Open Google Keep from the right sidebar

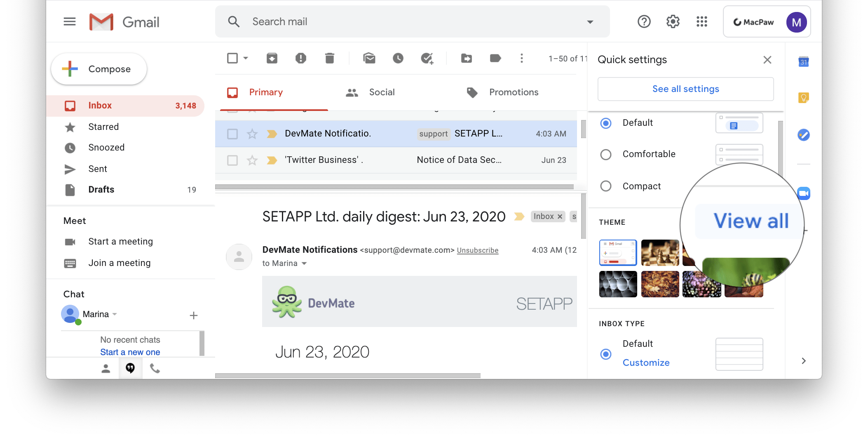tap(803, 98)
